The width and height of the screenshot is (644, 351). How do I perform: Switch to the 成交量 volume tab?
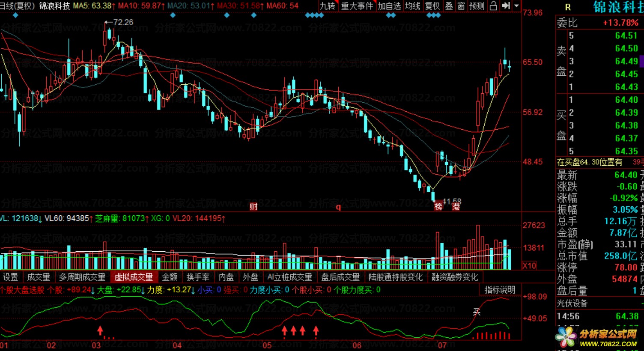pyautogui.click(x=39, y=277)
